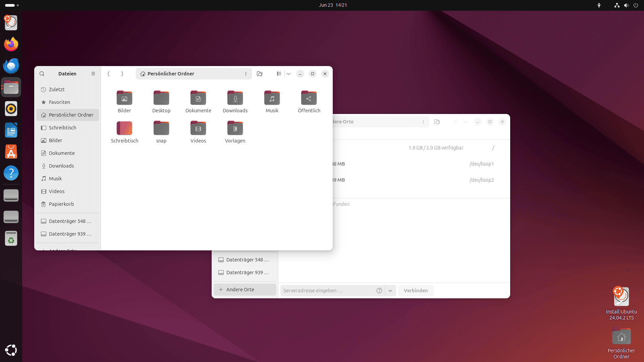Select Bilder in the sidebar

point(67,140)
